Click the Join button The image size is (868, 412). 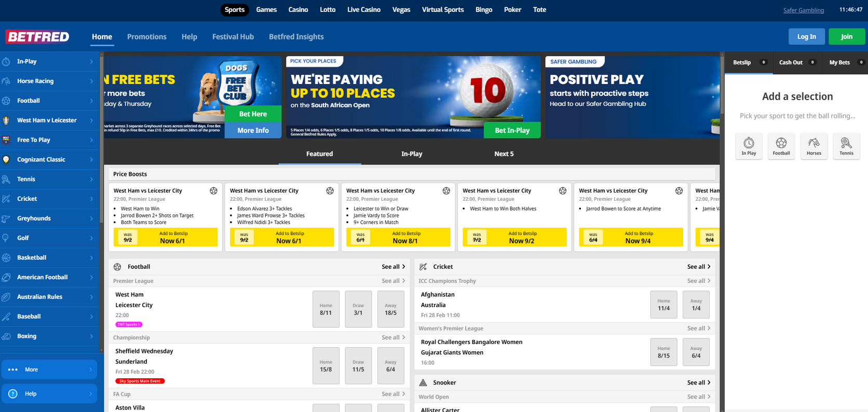click(847, 37)
